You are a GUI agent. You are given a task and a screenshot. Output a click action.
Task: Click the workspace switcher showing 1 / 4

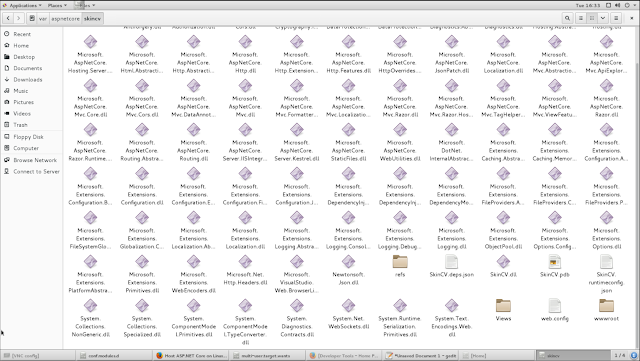620,356
